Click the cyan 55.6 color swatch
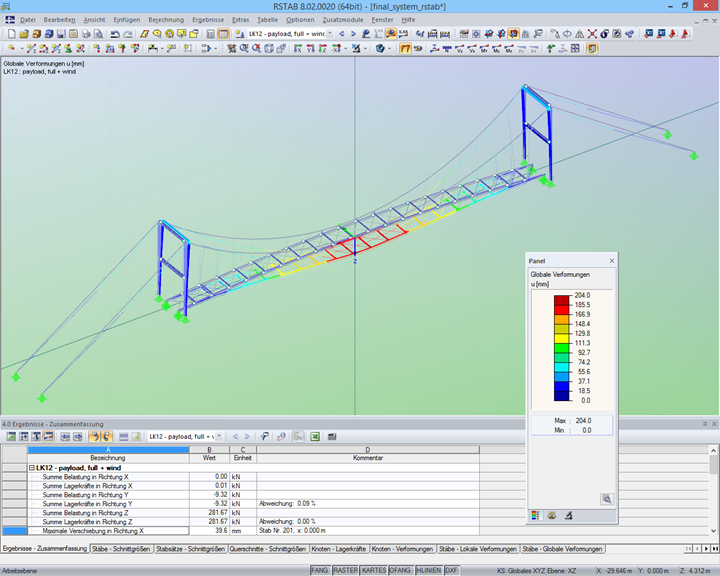Image resolution: width=720 pixels, height=576 pixels. click(x=561, y=367)
